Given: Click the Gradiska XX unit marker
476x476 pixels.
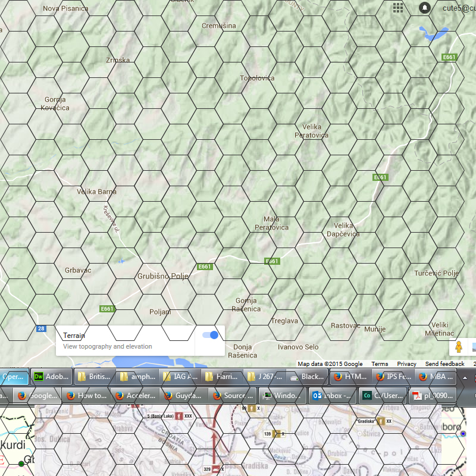Looking at the screenshot, I should pos(375,421).
